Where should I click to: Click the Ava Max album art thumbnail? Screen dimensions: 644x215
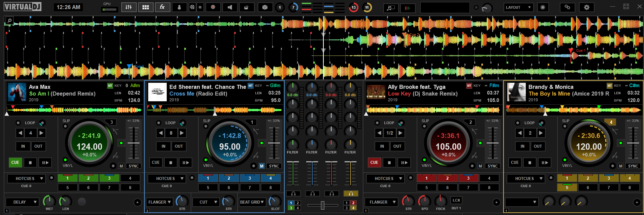17,92
